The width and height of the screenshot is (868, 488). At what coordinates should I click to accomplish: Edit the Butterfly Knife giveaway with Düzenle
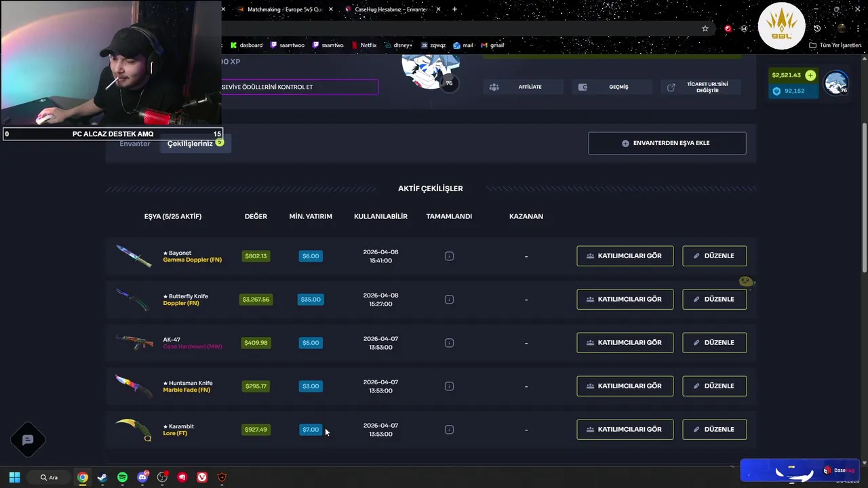coord(715,300)
